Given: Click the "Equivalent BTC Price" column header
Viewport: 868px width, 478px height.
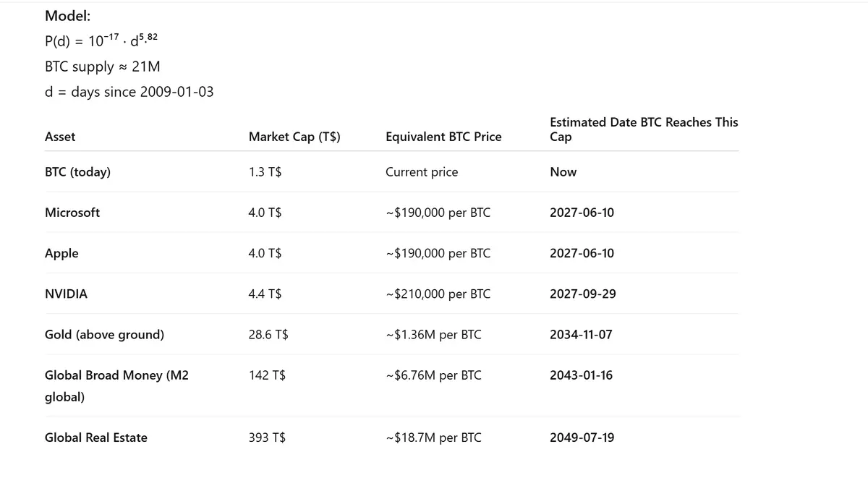Looking at the screenshot, I should 443,137.
